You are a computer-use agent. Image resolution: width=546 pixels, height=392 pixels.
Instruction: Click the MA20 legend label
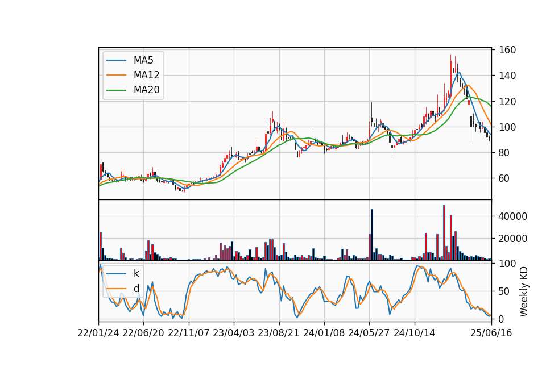pos(146,90)
